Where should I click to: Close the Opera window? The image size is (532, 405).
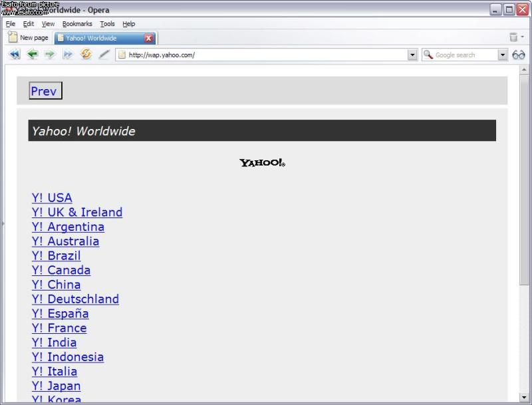522,9
